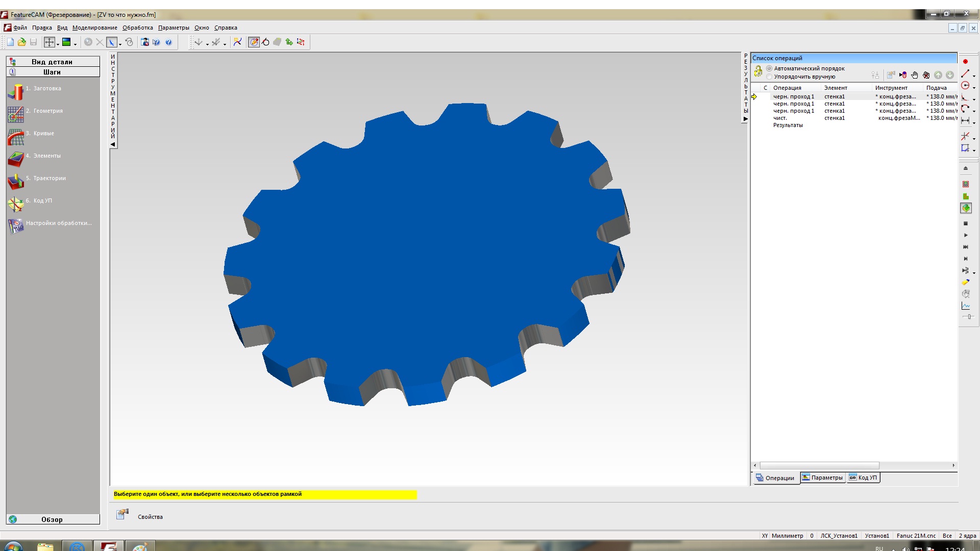Expand the dimension tool dropdown arrow

pos(974,123)
